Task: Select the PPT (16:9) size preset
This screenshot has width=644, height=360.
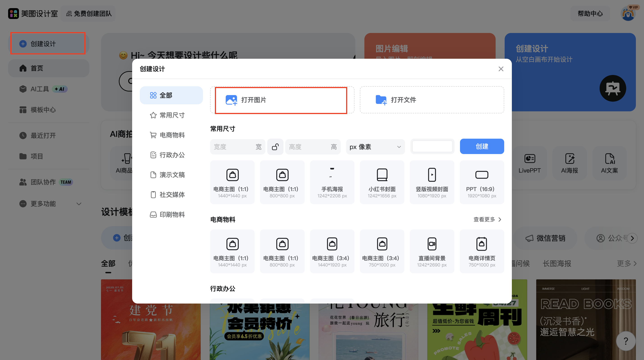Action: [481, 182]
